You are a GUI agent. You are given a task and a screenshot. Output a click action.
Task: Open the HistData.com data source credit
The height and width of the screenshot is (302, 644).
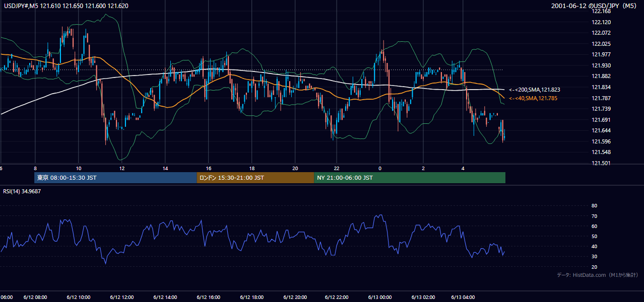(598, 275)
